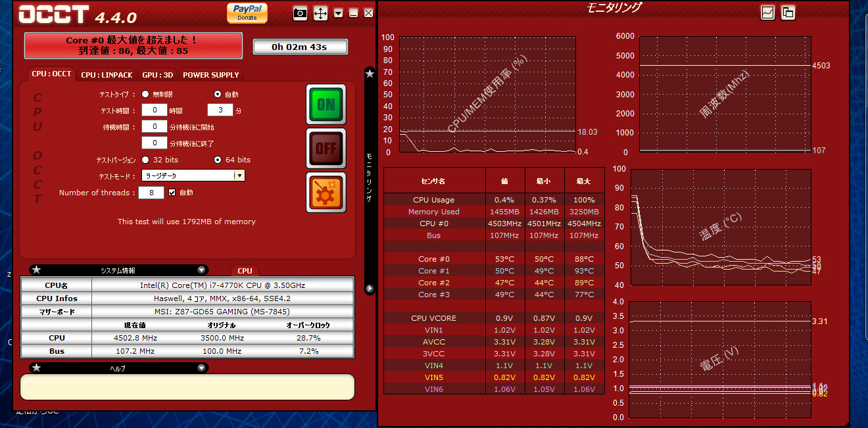
Task: Collapse the システム情報 panel with its arrow
Action: click(x=201, y=270)
